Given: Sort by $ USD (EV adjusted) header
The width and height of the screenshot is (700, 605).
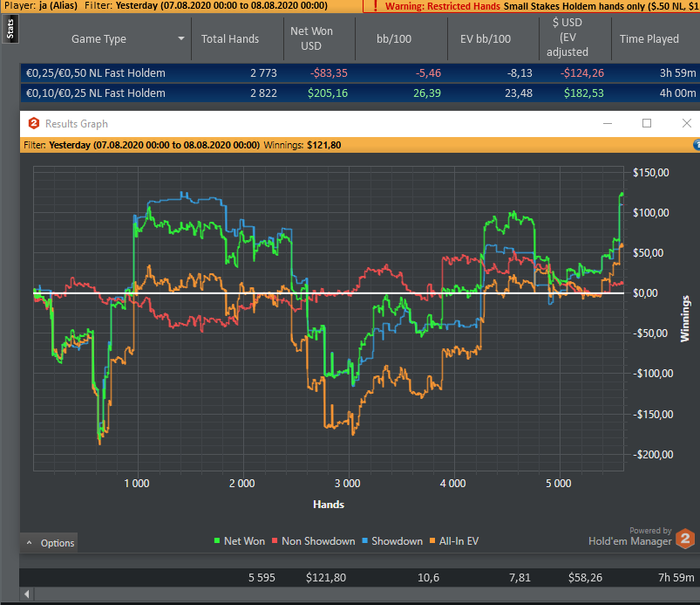Looking at the screenshot, I should (x=567, y=37).
